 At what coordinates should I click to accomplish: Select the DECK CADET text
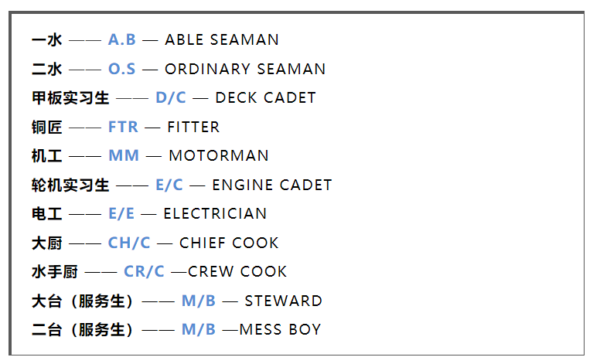(265, 98)
